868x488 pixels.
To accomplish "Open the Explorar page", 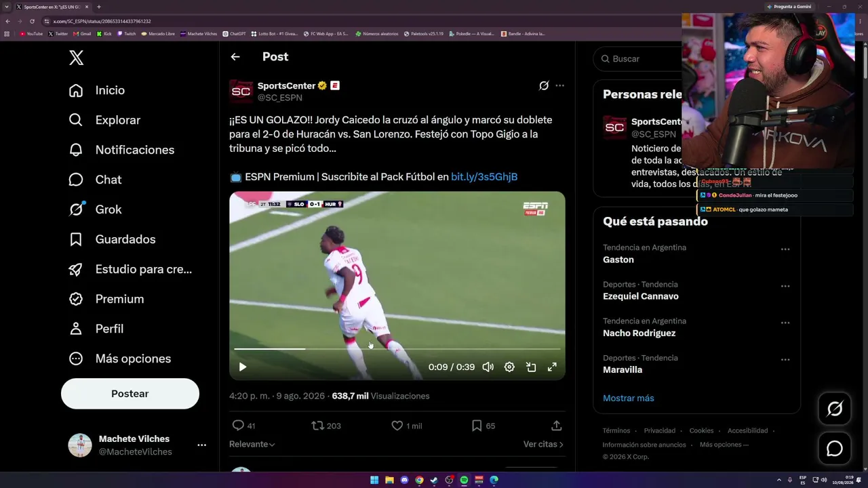I will 104,120.
